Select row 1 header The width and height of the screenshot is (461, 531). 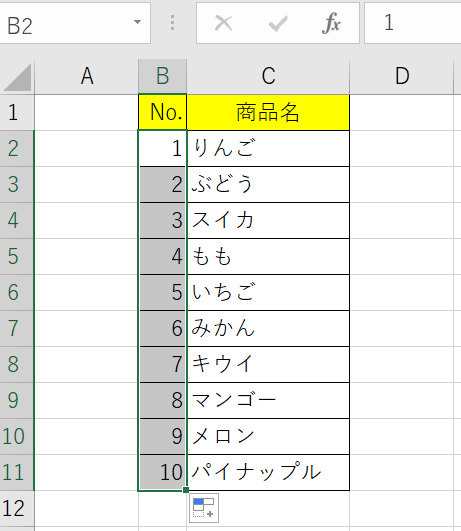17,112
